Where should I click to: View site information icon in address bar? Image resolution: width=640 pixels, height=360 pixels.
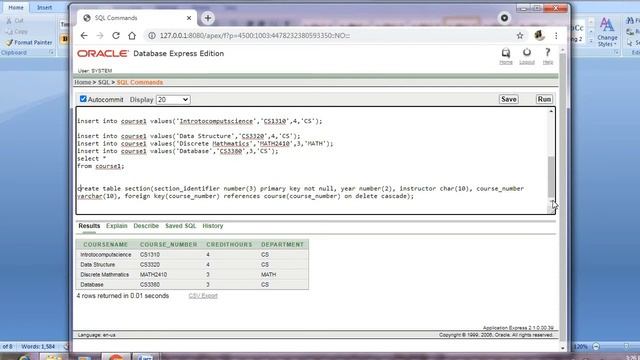[151, 36]
